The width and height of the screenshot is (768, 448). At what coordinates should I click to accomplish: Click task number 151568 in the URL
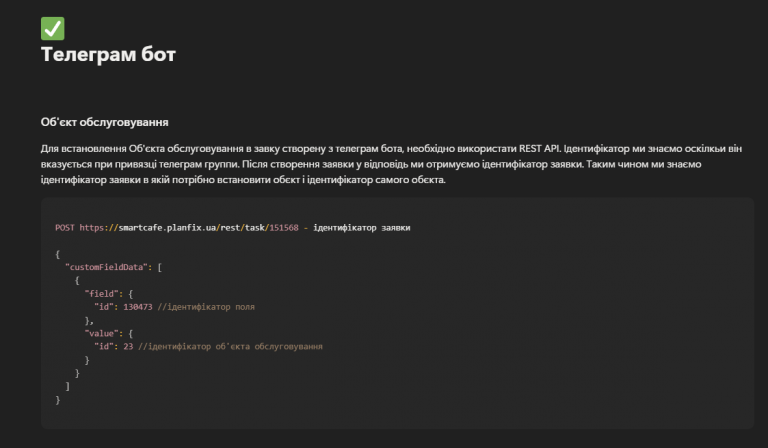pos(284,228)
